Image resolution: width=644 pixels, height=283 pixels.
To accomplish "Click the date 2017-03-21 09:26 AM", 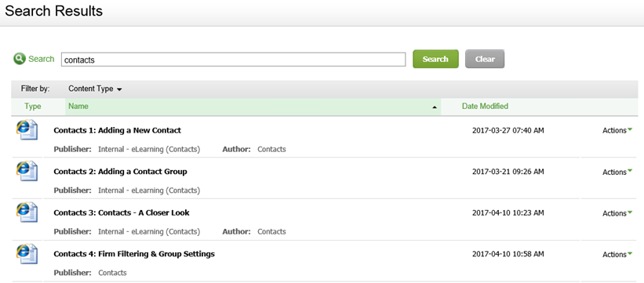I will coord(508,172).
